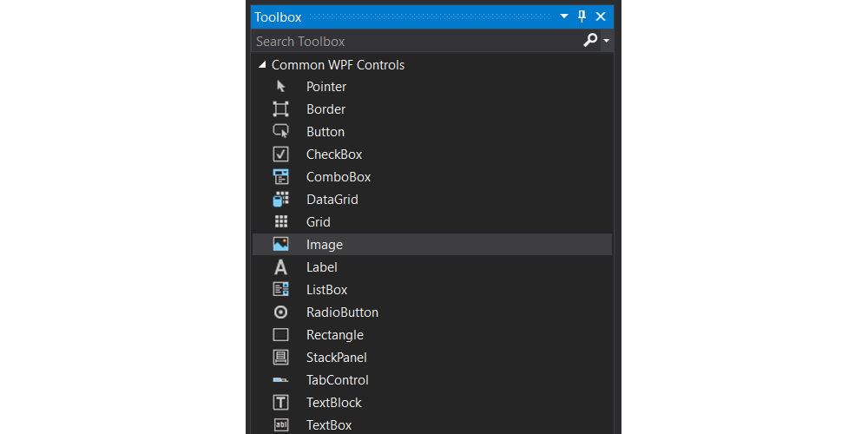Screen dimensions: 868x434
Task: Choose the ListBox control icon
Action: [x=281, y=290]
